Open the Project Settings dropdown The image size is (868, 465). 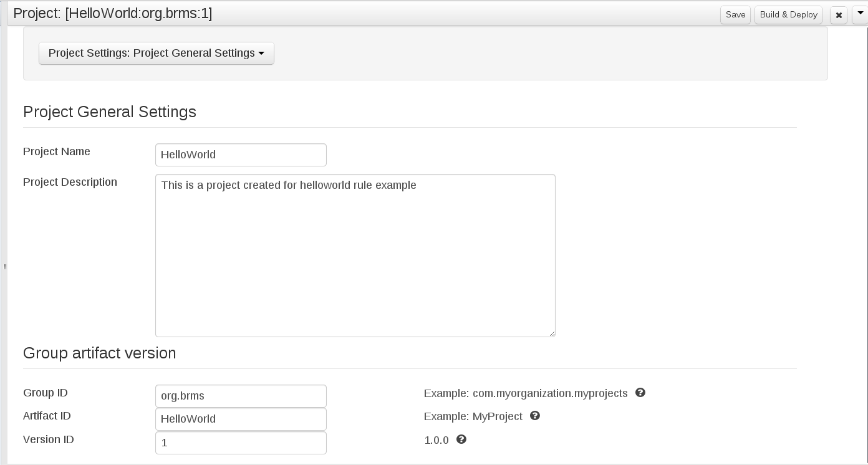[156, 53]
